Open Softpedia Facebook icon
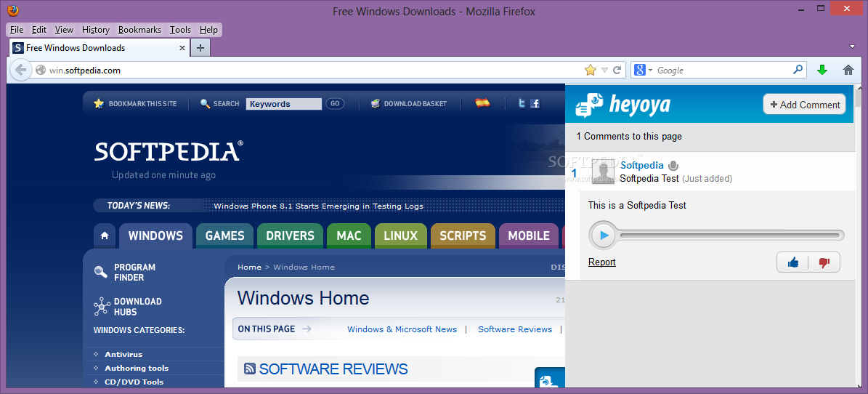Viewport: 868px width, 394px height. coord(535,103)
